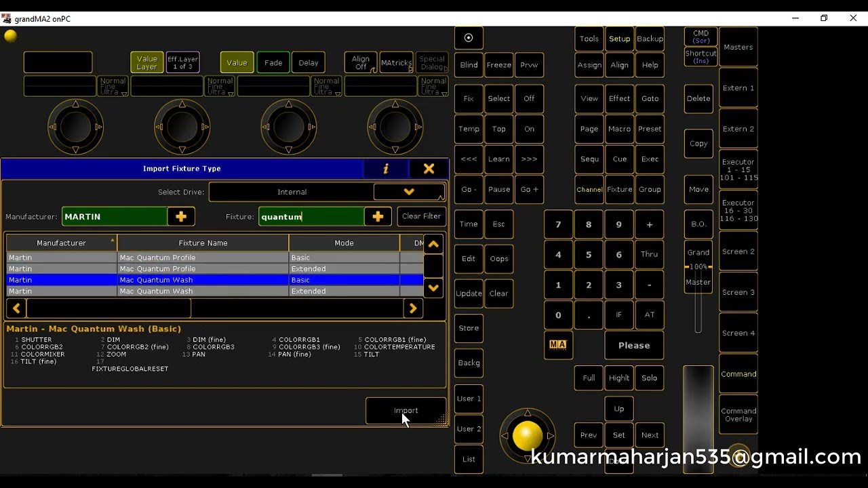Select Mac Quantum Profile Basic row
868x488 pixels.
(214, 258)
